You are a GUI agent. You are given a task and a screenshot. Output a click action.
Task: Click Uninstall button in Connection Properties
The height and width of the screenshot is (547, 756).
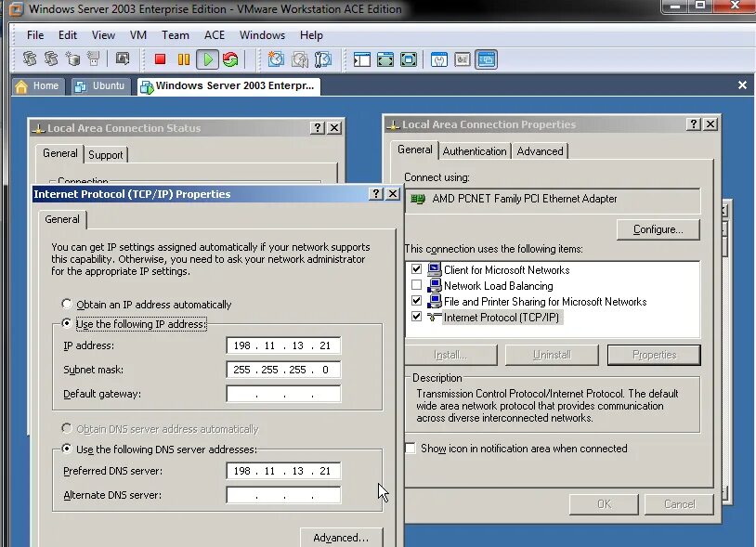click(552, 355)
